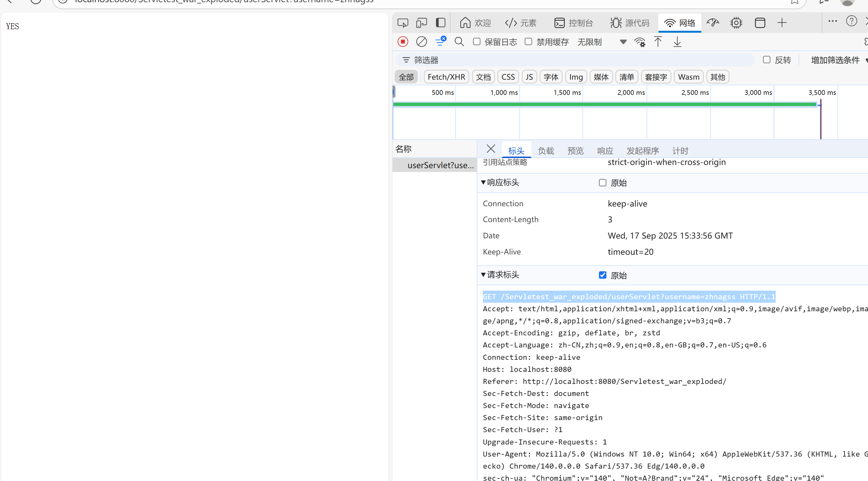Clear the network log
This screenshot has width=868, height=481.
422,42
